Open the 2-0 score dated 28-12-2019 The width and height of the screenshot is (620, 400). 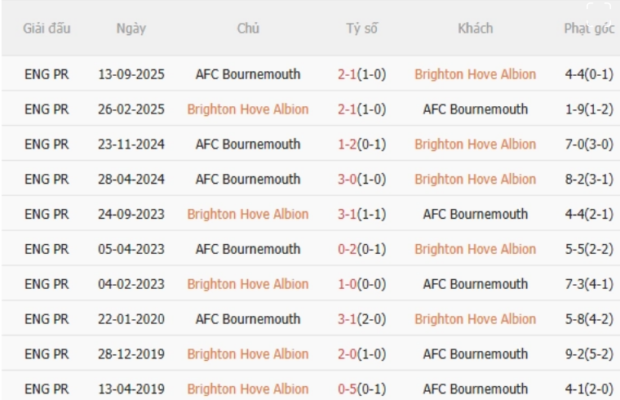pyautogui.click(x=361, y=354)
